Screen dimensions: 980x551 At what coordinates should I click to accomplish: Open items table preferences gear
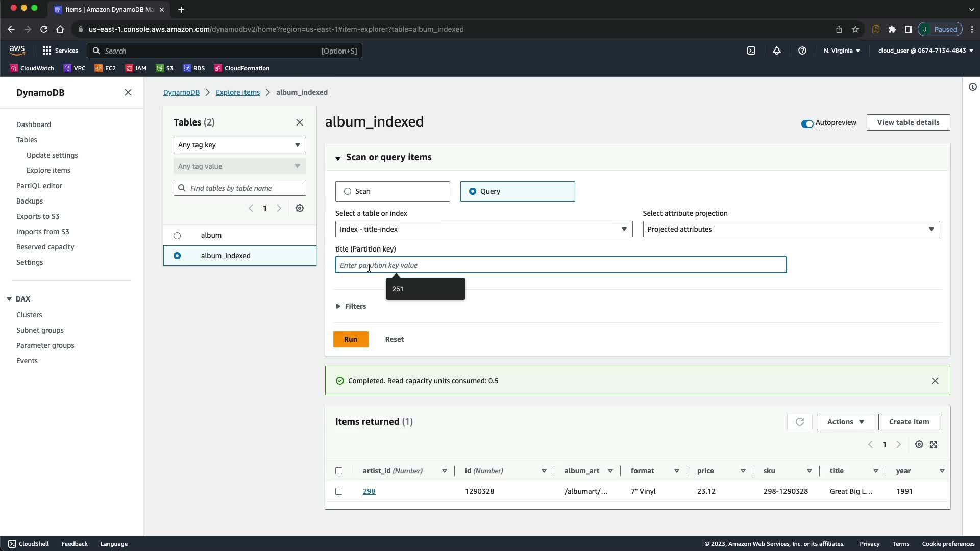[x=919, y=444]
